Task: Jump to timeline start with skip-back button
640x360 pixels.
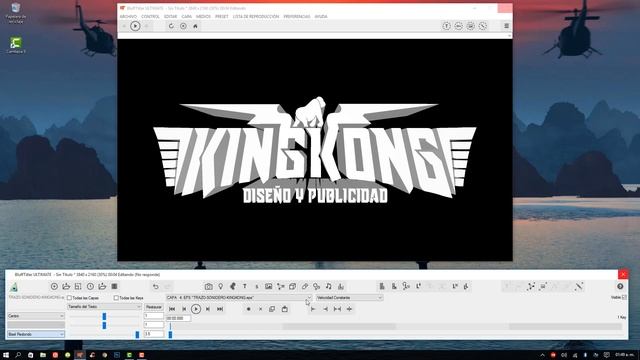Action: (x=172, y=309)
